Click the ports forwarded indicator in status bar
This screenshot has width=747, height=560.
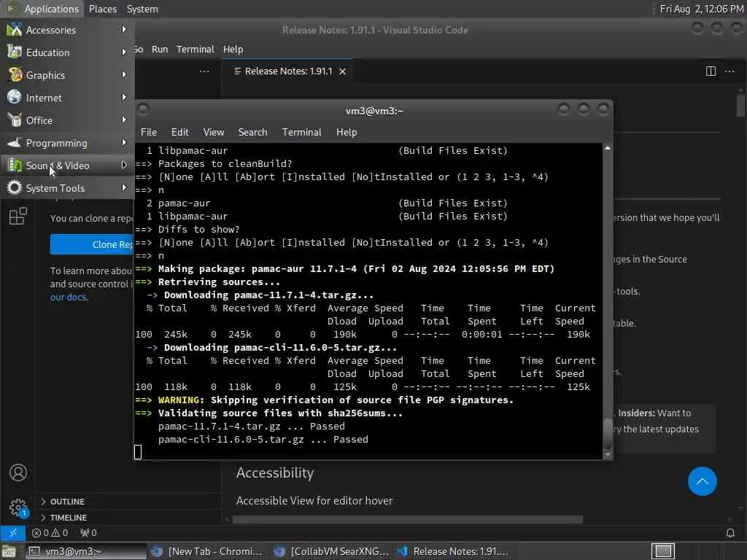click(88, 532)
